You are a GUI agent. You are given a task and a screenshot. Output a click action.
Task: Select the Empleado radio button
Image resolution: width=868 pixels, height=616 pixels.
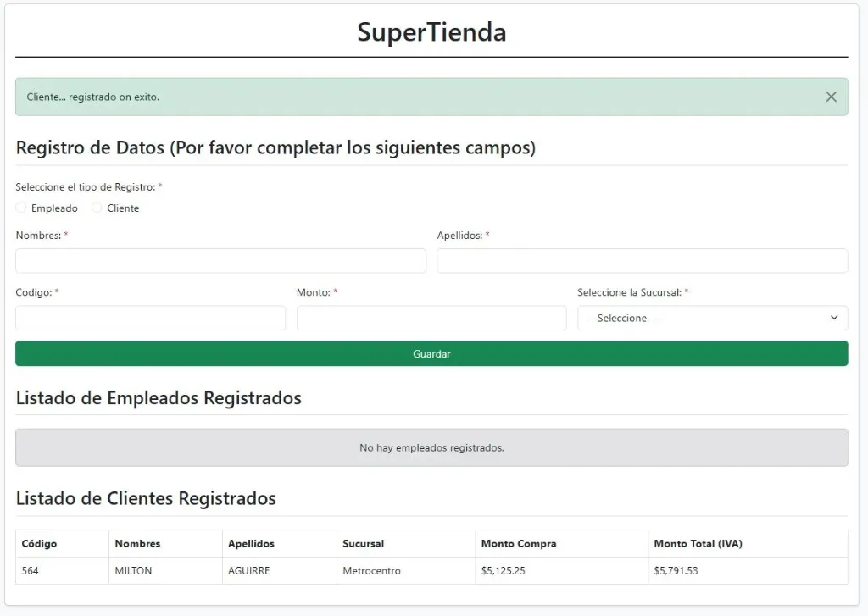pyautogui.click(x=21, y=208)
